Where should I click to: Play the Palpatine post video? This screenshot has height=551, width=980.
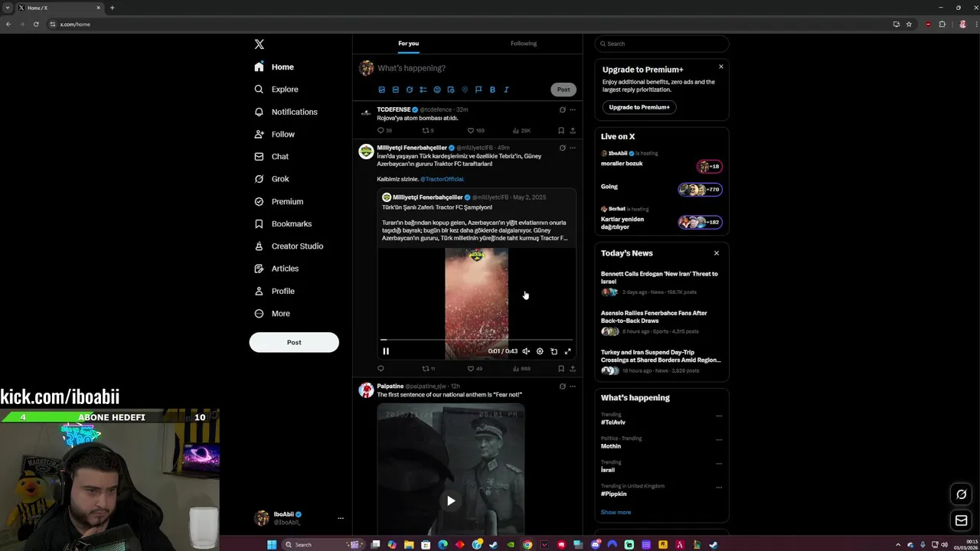pyautogui.click(x=451, y=500)
